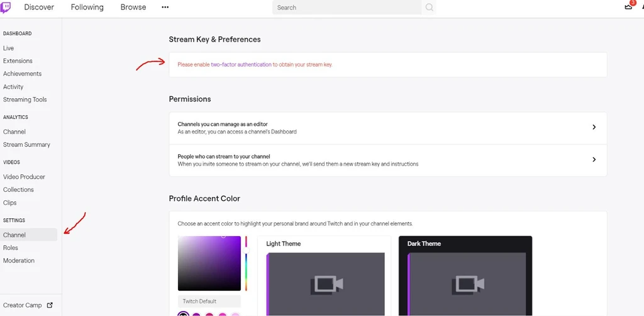This screenshot has width=644, height=316.
Task: Click the search magnifier icon
Action: tap(430, 8)
